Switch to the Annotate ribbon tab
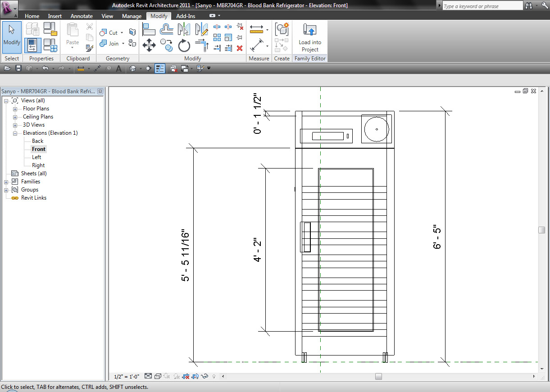The height and width of the screenshot is (392, 550). [82, 16]
